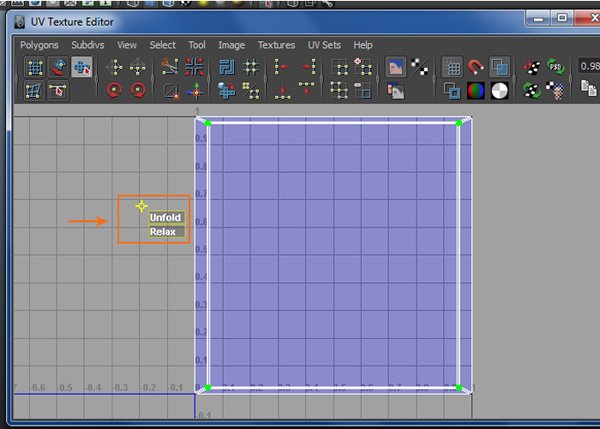Rotate selected UVs clockwise
Viewport: 600px width, 429px height.
tap(138, 91)
